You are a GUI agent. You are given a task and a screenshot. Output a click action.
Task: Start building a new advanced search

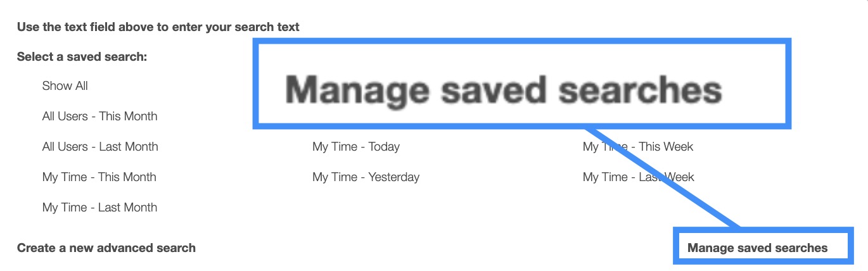click(106, 248)
